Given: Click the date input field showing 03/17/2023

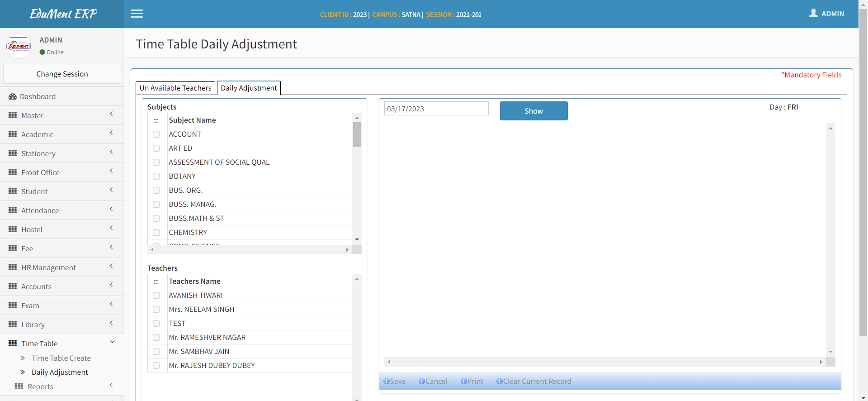Looking at the screenshot, I should click(436, 109).
